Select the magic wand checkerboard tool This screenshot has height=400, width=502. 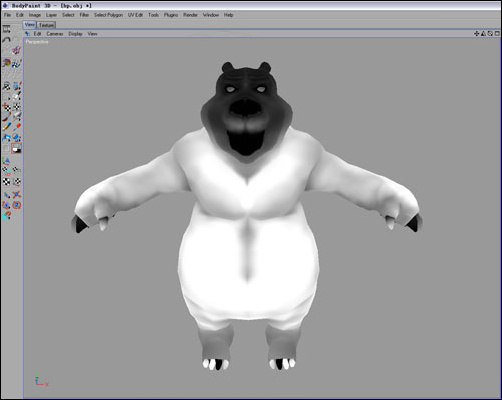[x=17, y=107]
